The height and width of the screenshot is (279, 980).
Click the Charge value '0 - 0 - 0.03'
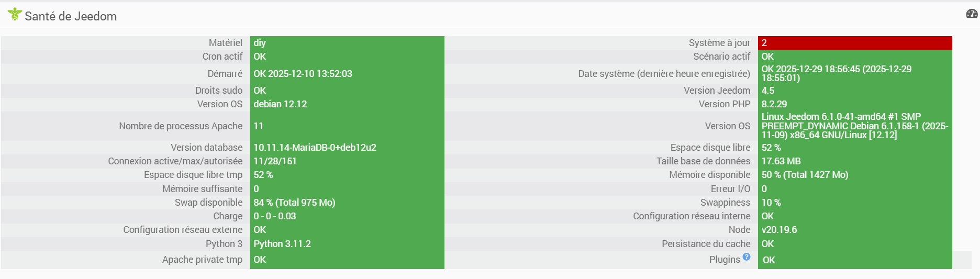(x=275, y=216)
